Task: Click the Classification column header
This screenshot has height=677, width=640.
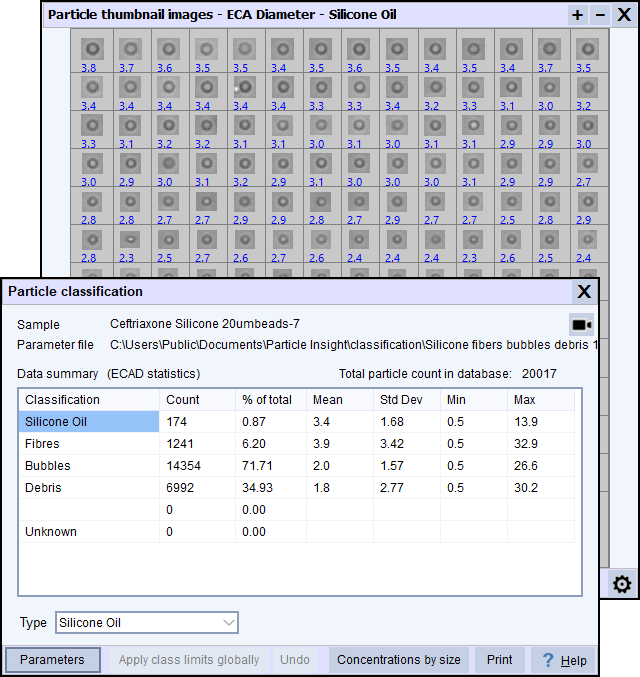Action: [89, 399]
